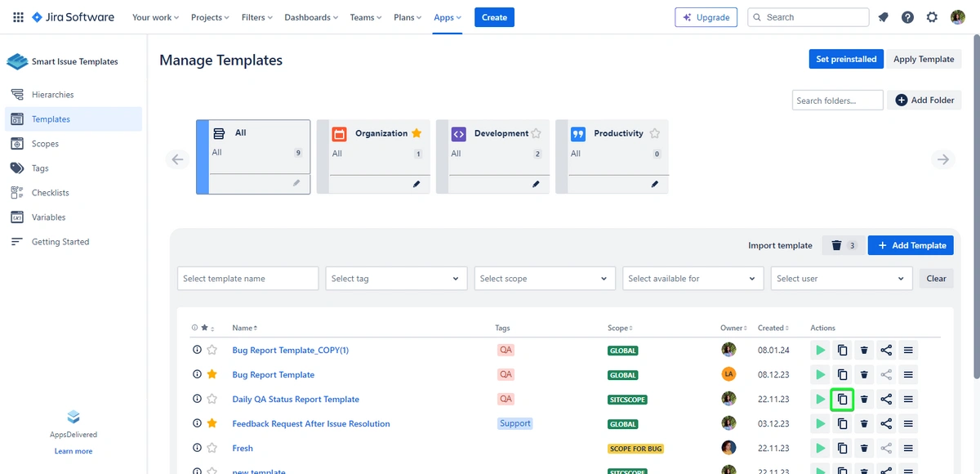
Task: Focus the Search folders input
Action: click(x=838, y=101)
